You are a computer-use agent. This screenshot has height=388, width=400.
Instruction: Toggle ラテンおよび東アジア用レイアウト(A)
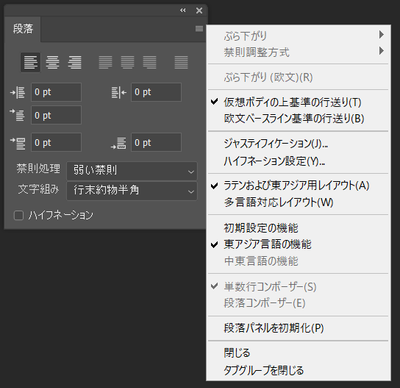pyautogui.click(x=298, y=186)
